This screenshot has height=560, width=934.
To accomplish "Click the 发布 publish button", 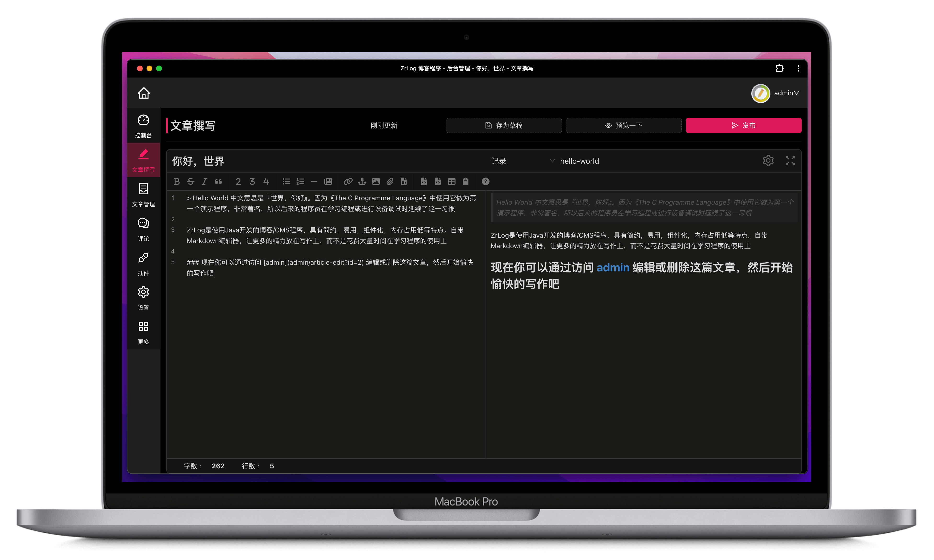I will coord(743,125).
